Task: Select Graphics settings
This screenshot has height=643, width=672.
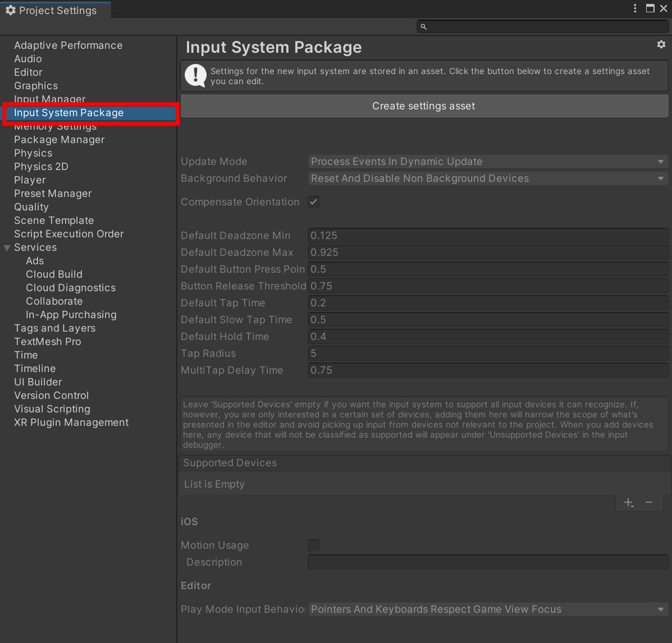Action: pos(36,86)
